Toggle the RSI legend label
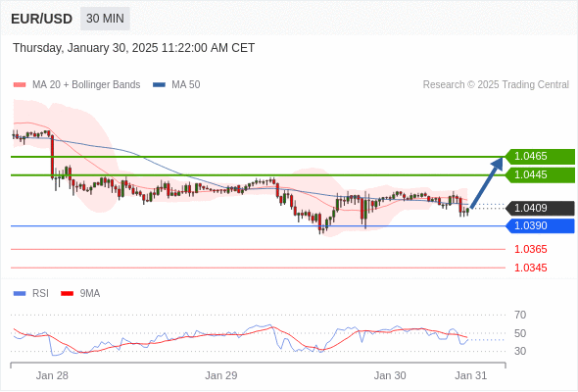The width and height of the screenshot is (578, 392). (40, 294)
